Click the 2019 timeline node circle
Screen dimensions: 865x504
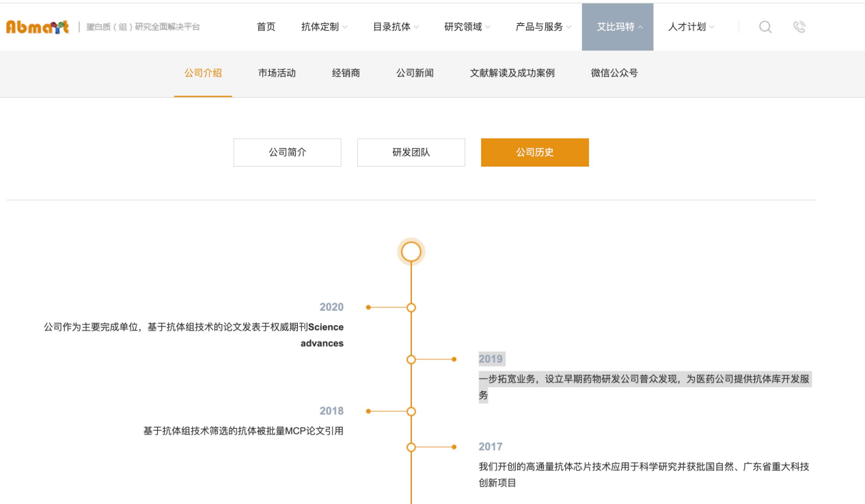(x=411, y=359)
